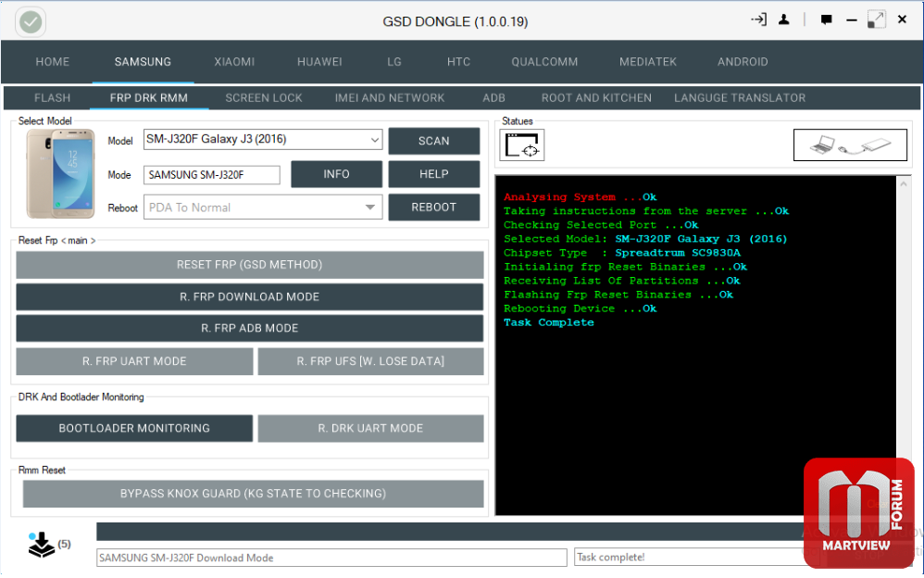Open the Model dropdown SM-J320F Galaxy J3
924x578 pixels.
[x=263, y=140]
